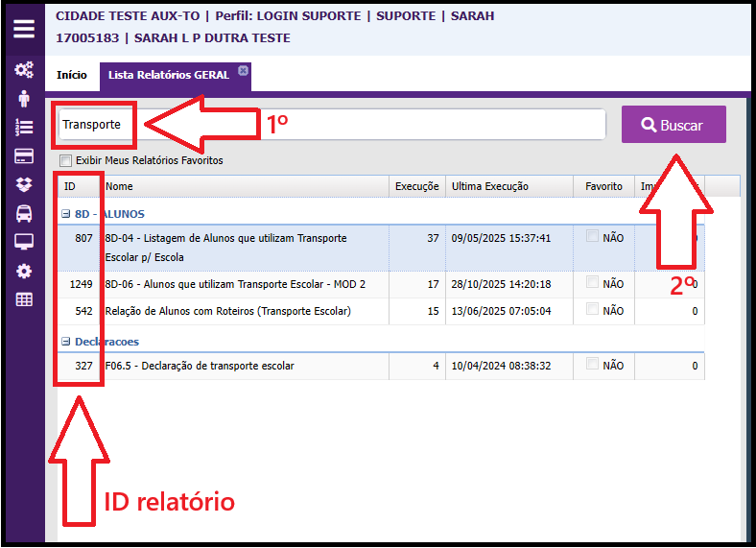Click the credit card sidebar icon
756x548 pixels.
24,155
